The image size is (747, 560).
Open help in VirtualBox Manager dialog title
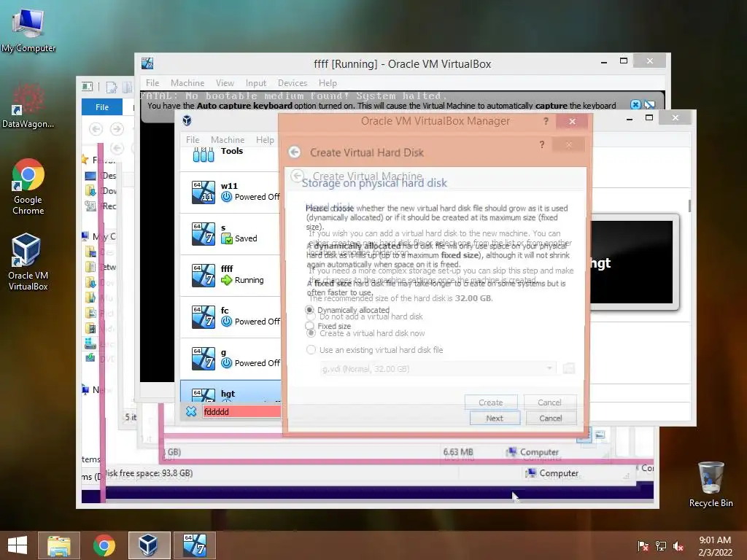click(546, 122)
